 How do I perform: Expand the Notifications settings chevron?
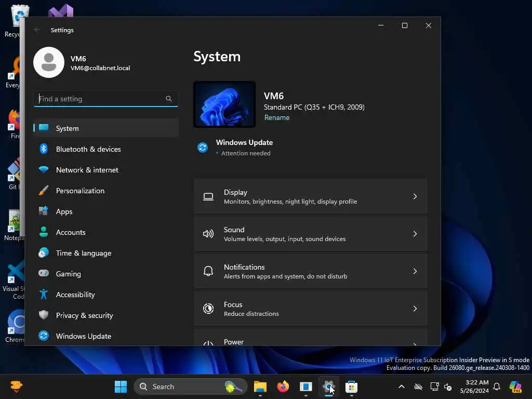(415, 271)
